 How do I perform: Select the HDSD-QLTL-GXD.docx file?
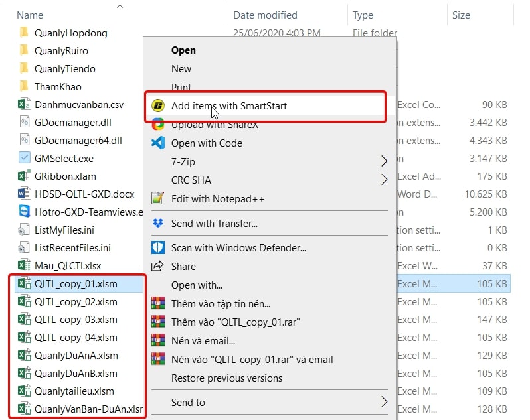click(84, 194)
